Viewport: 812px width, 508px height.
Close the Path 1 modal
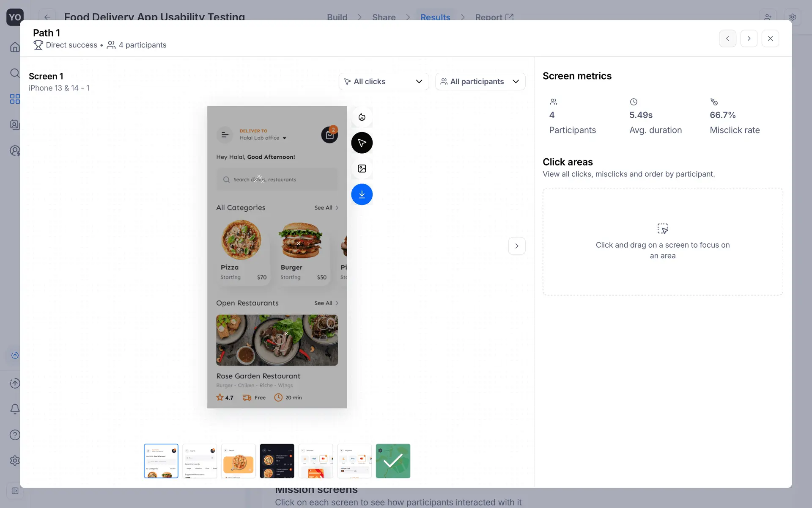[x=770, y=39]
